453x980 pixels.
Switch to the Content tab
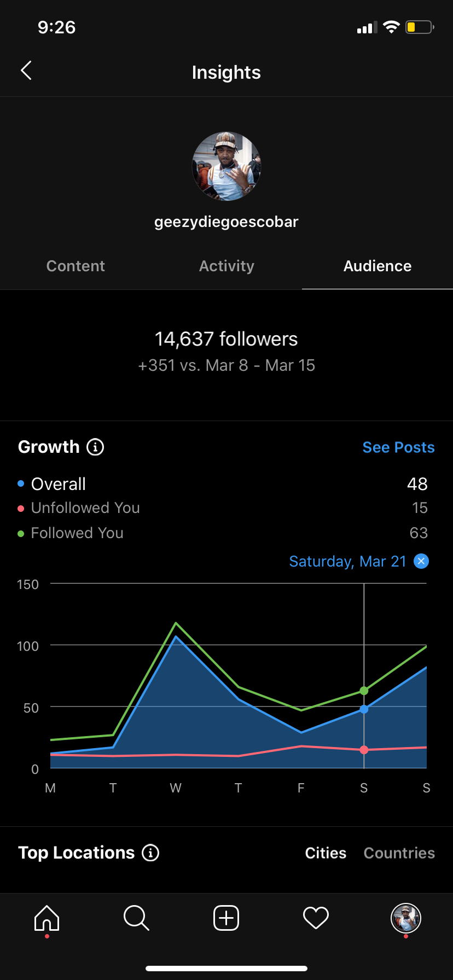pos(75,266)
